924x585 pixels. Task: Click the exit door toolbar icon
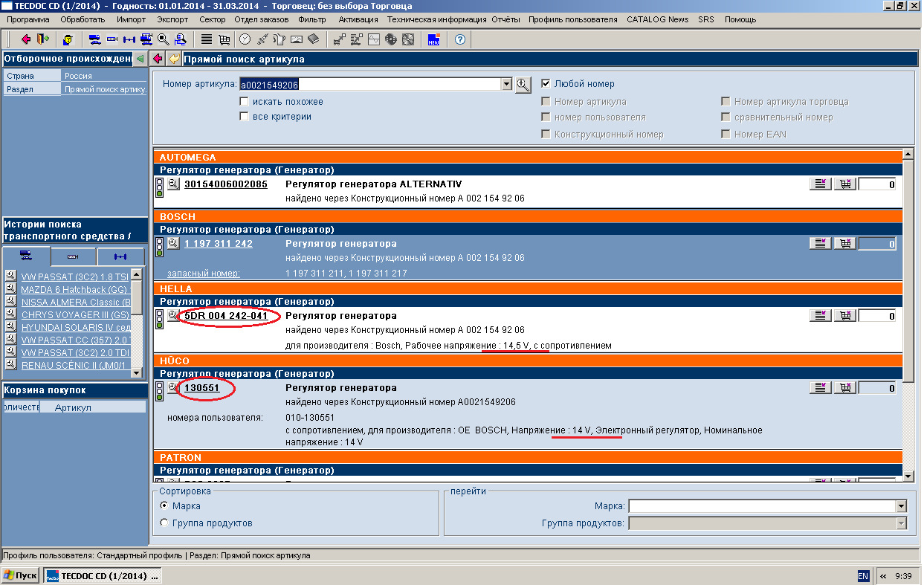click(42, 39)
